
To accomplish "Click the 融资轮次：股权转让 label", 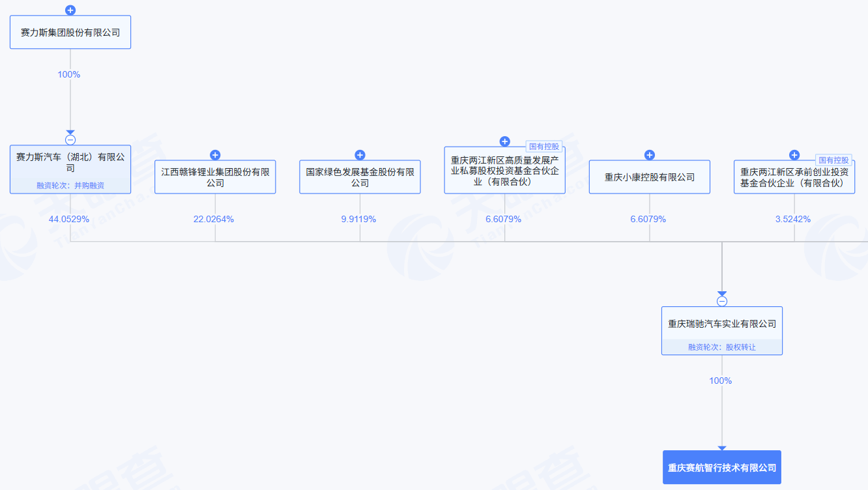I will (x=721, y=348).
